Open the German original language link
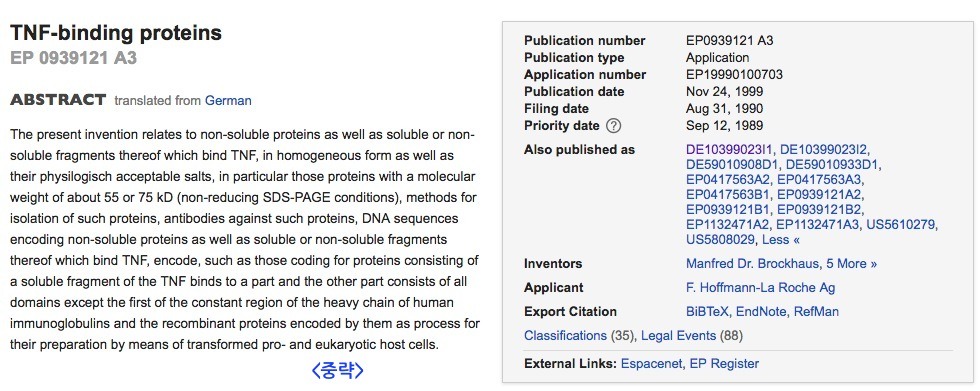The width and height of the screenshot is (980, 391). [x=228, y=101]
